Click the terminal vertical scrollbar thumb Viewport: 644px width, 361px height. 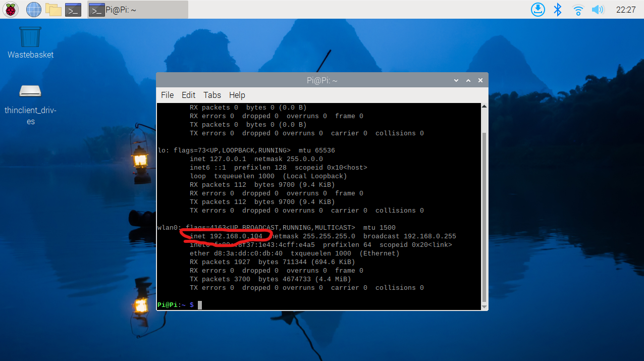(x=485, y=217)
